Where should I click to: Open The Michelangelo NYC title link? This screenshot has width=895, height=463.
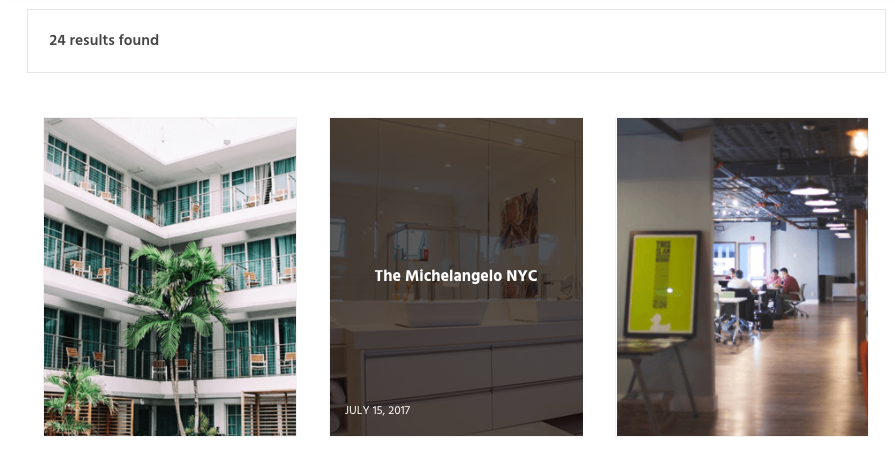[x=456, y=276]
